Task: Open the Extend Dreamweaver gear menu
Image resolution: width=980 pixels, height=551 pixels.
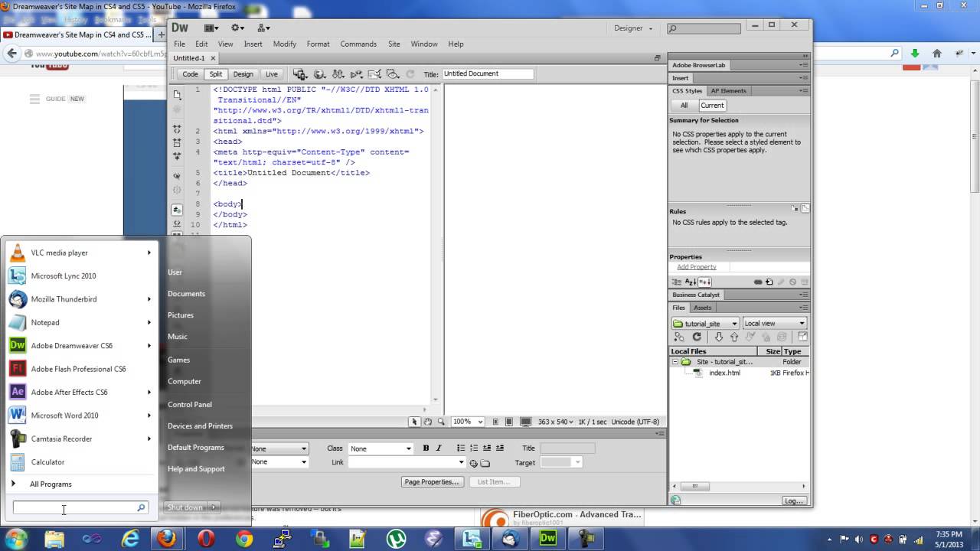Action: click(237, 28)
